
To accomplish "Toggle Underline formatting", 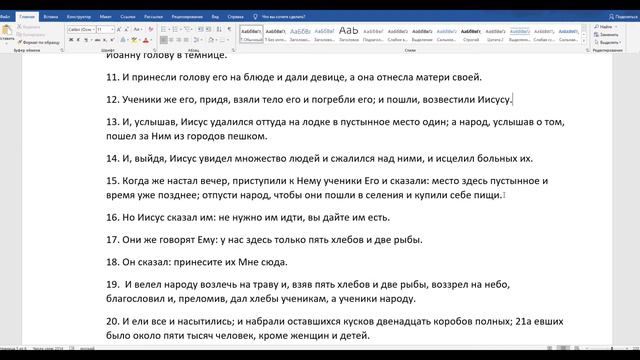I will 86,40.
